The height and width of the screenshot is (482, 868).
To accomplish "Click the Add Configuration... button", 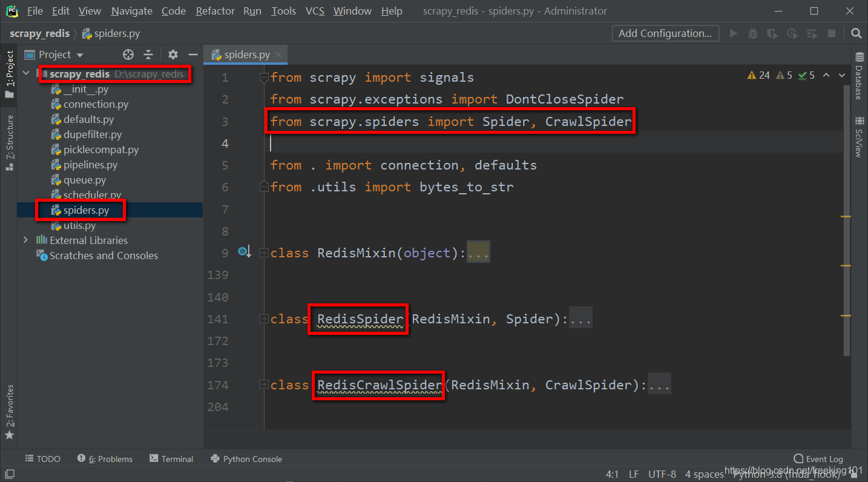I will pyautogui.click(x=665, y=33).
